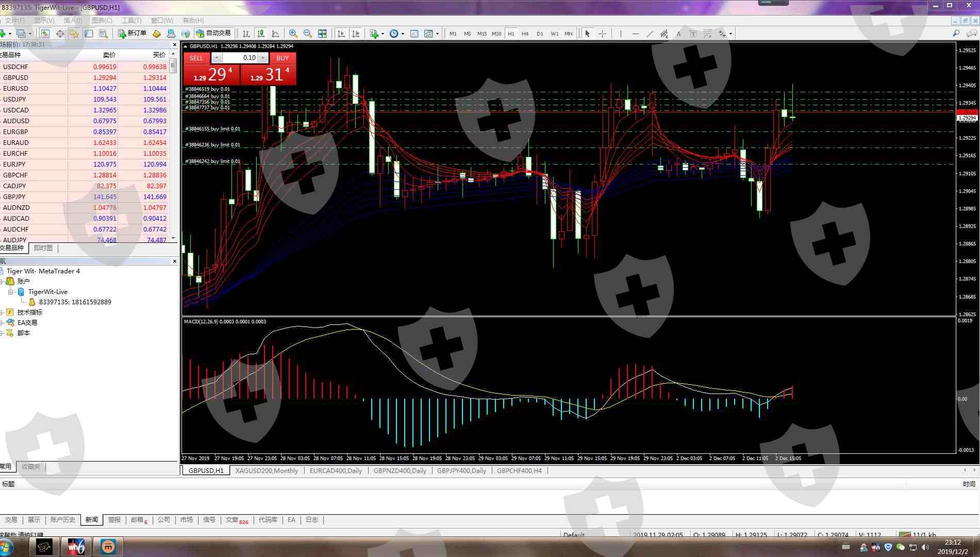Open the indicators list dropdown arrow
Viewport: 980px width, 557px height.
(383, 34)
